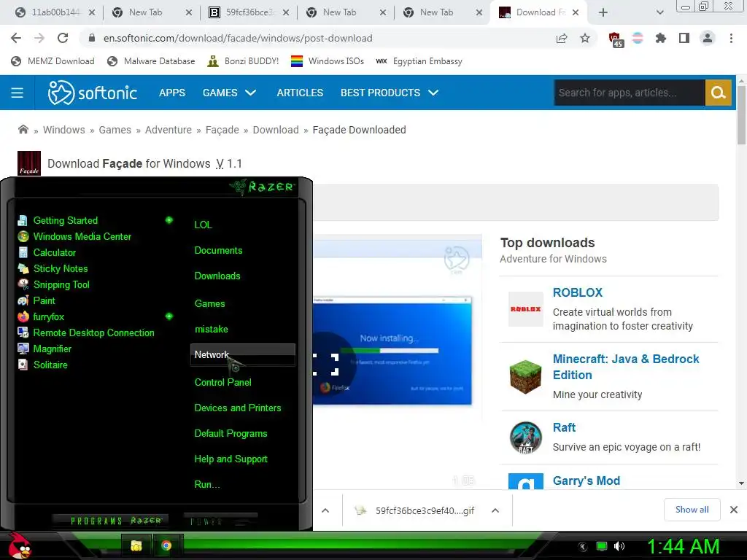Click the page vertical scrollbar thumb
The image size is (747, 560).
tap(741, 116)
